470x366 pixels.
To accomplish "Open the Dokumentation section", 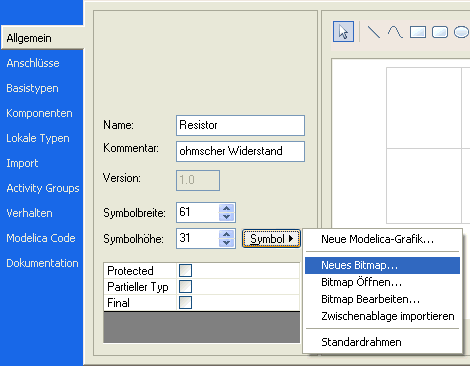I will [x=42, y=263].
